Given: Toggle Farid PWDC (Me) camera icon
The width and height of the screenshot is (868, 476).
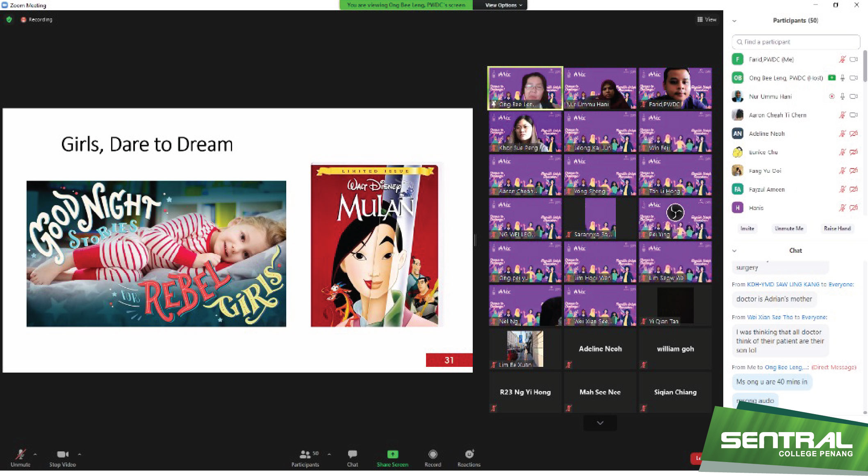Looking at the screenshot, I should (x=854, y=59).
